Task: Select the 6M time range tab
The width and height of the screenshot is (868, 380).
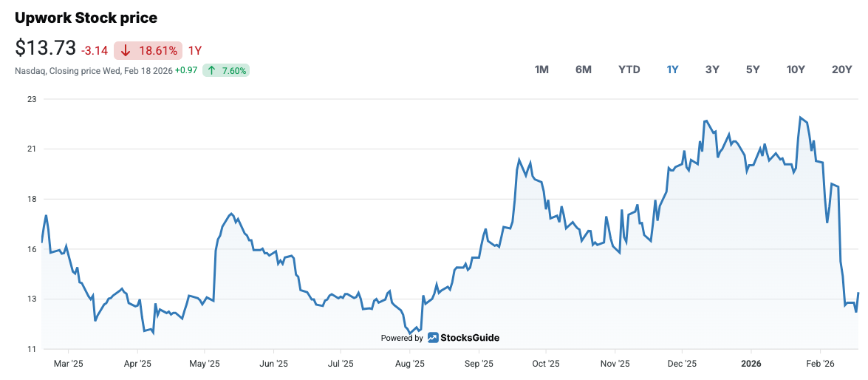Action: coord(584,69)
